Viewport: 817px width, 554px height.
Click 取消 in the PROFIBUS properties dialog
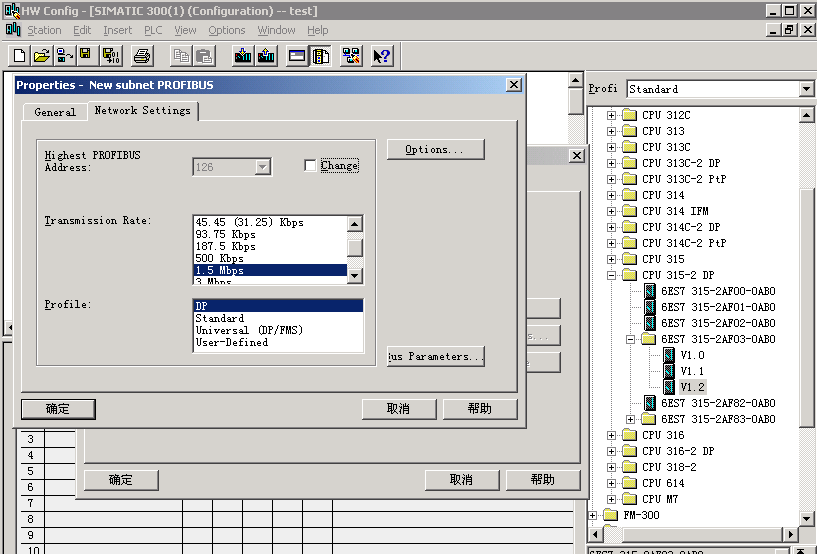(x=398, y=408)
